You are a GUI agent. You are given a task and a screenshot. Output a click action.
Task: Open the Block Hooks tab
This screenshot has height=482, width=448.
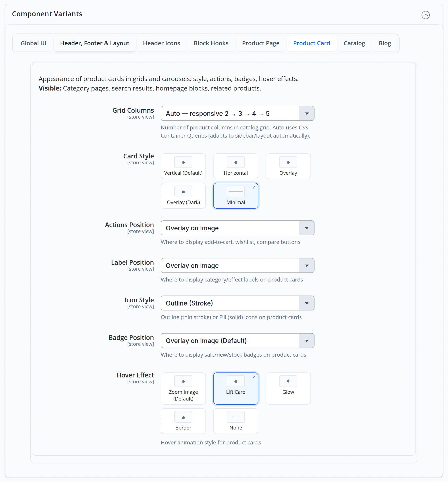(211, 43)
